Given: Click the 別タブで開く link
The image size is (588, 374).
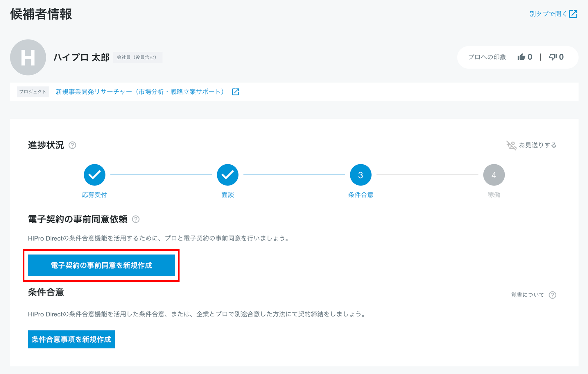Looking at the screenshot, I should click(548, 14).
